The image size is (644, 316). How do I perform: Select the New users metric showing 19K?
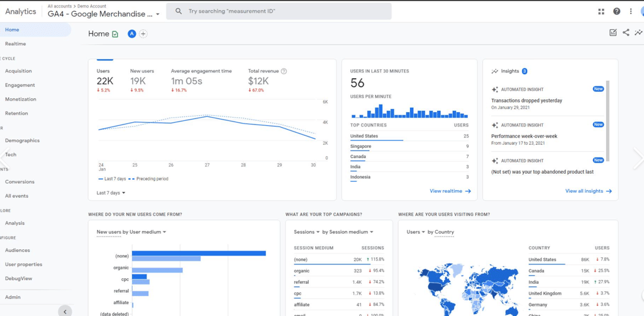click(142, 81)
